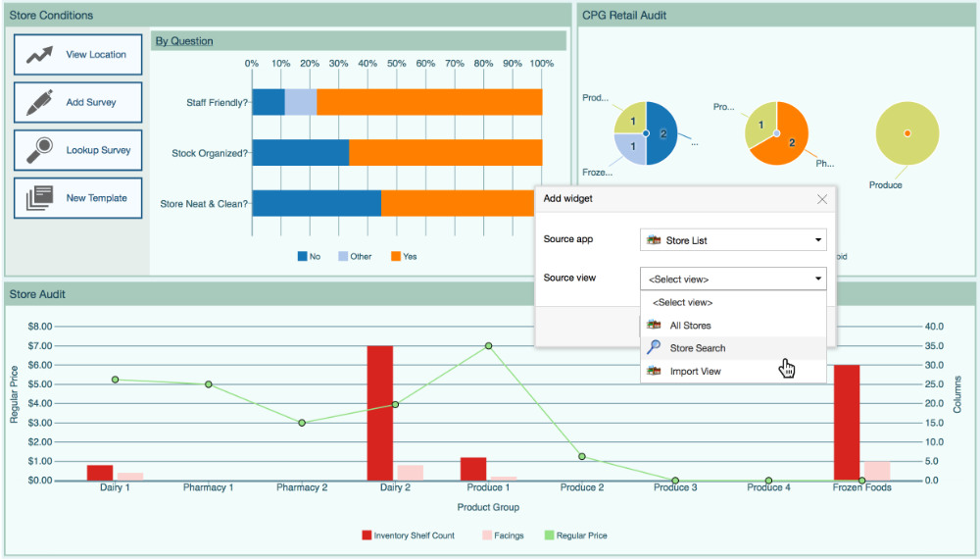
Task: Click the Store Search magnifier icon
Action: [x=654, y=347]
